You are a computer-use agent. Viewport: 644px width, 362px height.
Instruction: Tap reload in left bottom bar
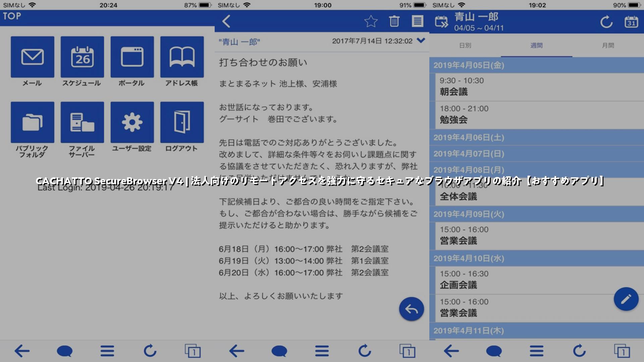point(150,351)
